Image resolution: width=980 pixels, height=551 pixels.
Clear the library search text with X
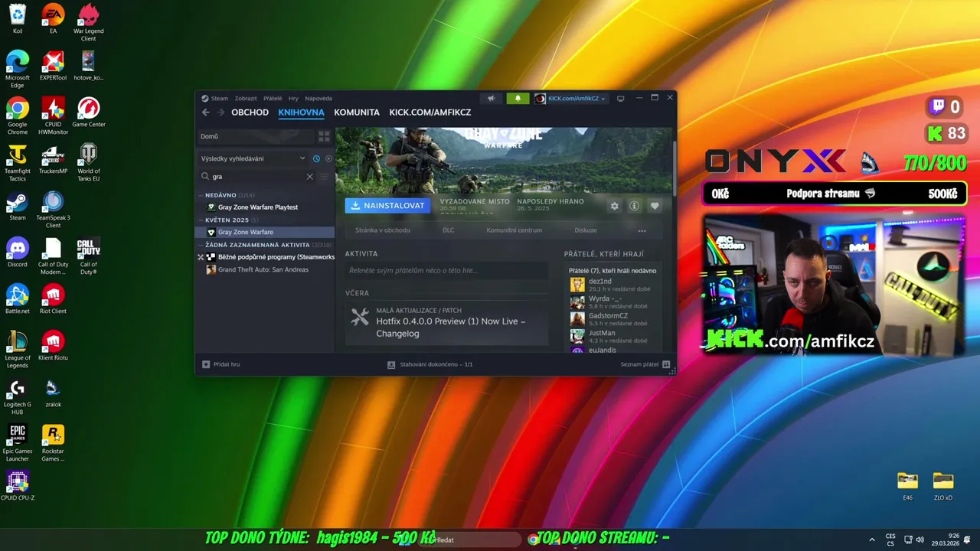(309, 176)
